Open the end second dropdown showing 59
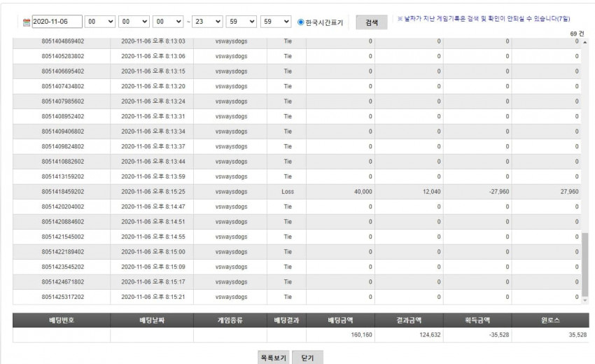 pyautogui.click(x=276, y=22)
